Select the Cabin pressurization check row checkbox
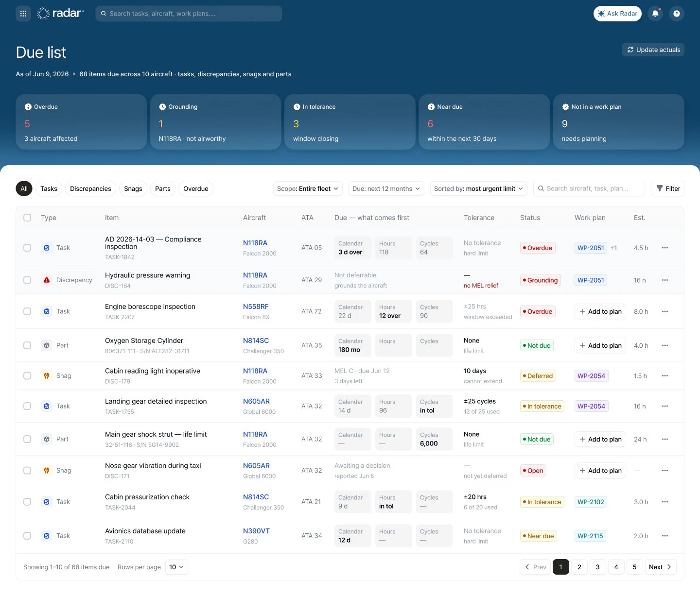700x596 pixels. pyautogui.click(x=27, y=502)
